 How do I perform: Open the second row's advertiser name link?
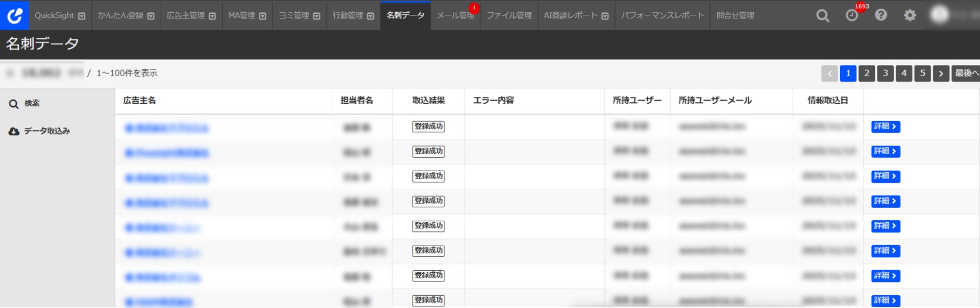167,153
